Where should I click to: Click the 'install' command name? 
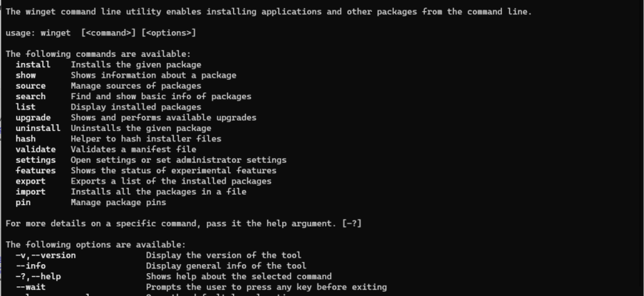[33, 65]
